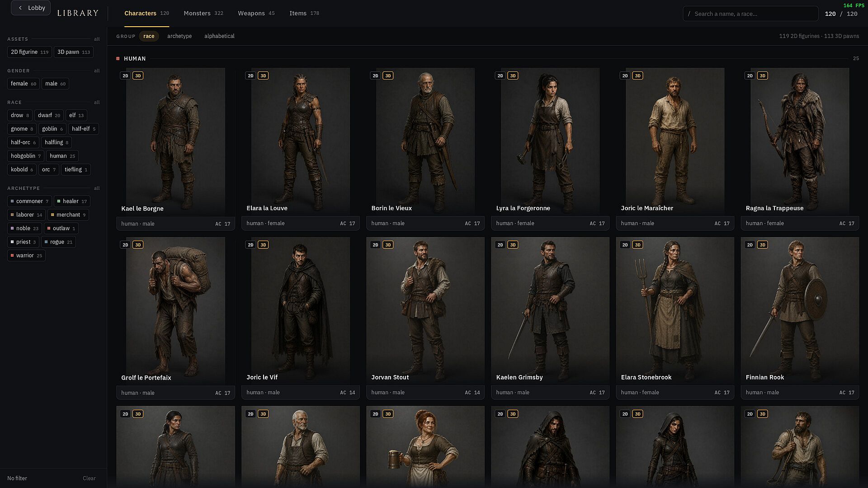Toggle the female gender filter
This screenshot has width=868, height=488.
[x=24, y=84]
